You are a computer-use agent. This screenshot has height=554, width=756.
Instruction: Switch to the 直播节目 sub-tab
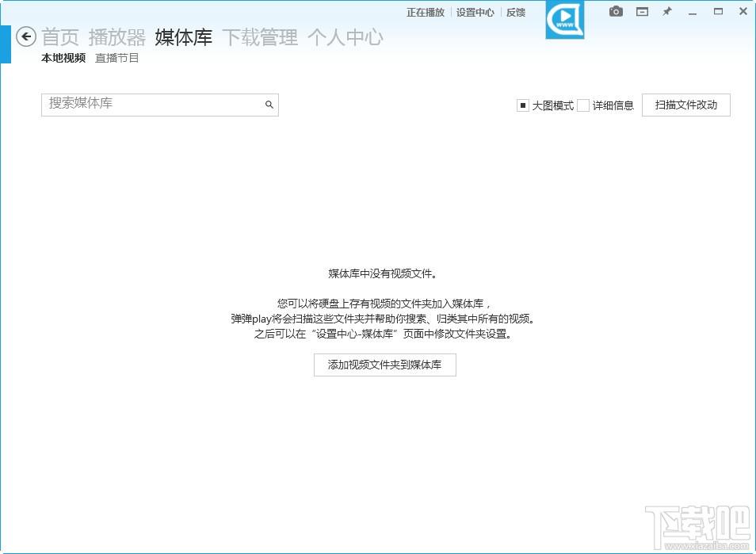[x=117, y=58]
